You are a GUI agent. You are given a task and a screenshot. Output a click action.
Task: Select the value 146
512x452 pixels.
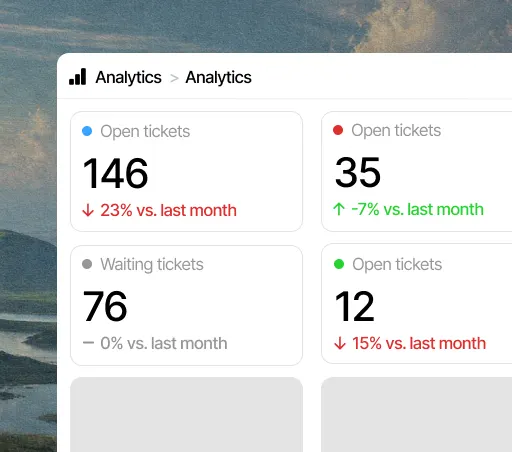[x=115, y=173]
